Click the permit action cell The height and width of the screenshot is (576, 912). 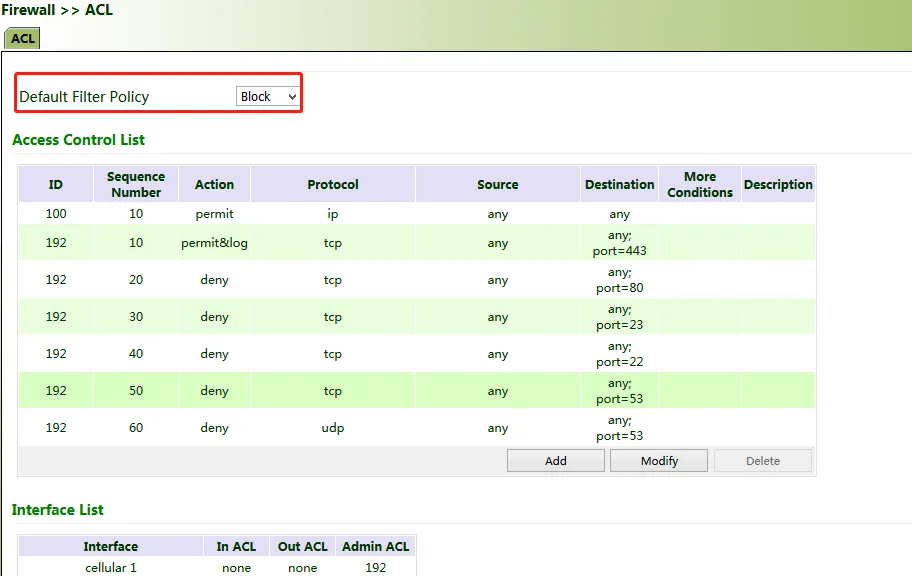click(x=214, y=214)
